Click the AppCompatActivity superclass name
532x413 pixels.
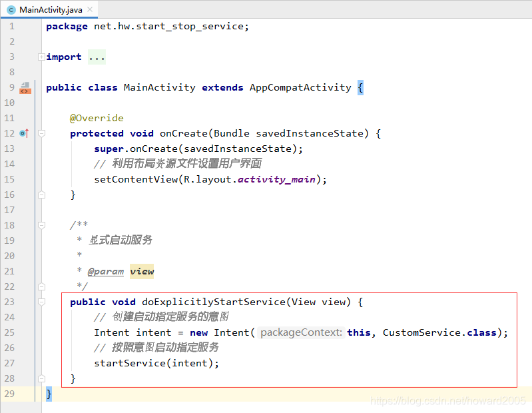pos(300,87)
